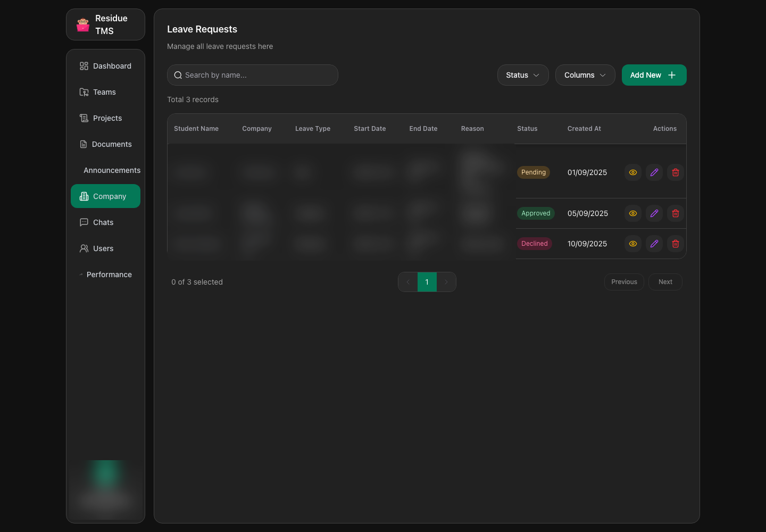Click the Start Date column header
Image resolution: width=766 pixels, height=532 pixels.
(x=370, y=129)
